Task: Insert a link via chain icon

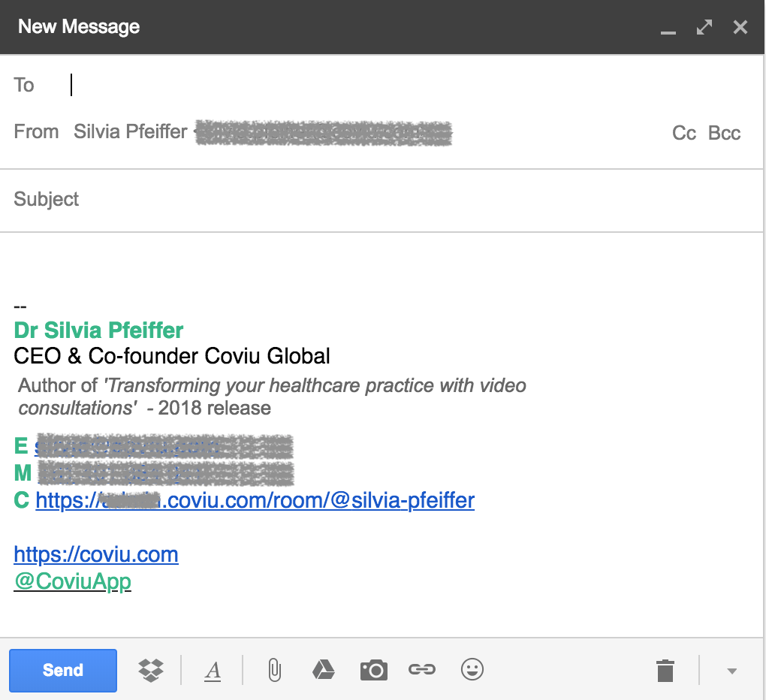Action: pos(422,669)
